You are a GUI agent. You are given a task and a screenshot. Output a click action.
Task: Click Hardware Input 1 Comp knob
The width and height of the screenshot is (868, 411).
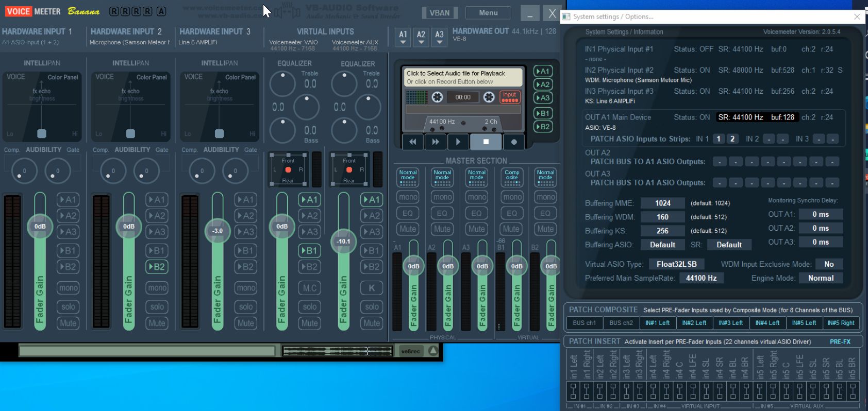click(24, 171)
